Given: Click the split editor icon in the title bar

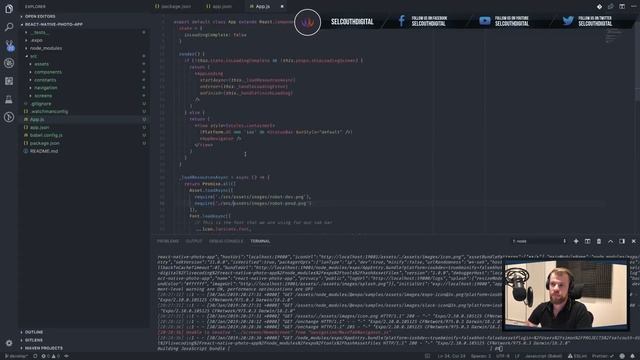Looking at the screenshot, I should 622,7.
